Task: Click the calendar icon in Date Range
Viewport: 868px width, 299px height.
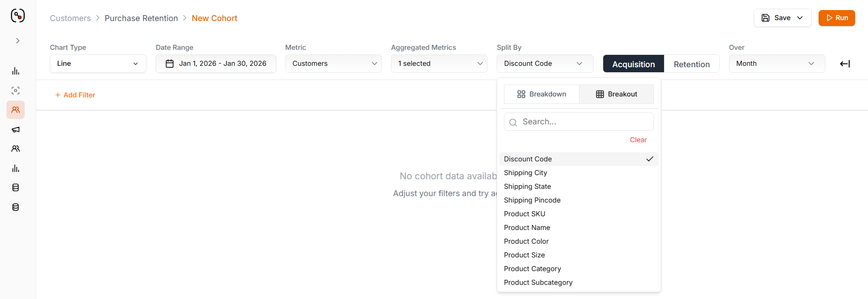Action: tap(170, 64)
